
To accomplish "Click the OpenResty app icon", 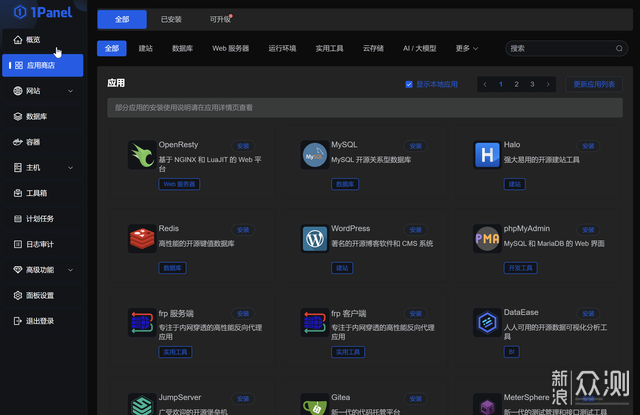I will pos(140,155).
